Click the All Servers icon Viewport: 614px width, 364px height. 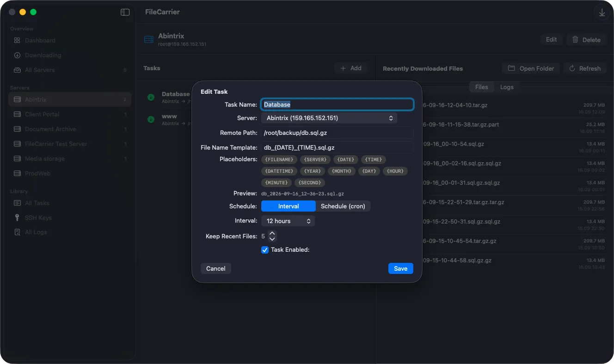(x=17, y=70)
